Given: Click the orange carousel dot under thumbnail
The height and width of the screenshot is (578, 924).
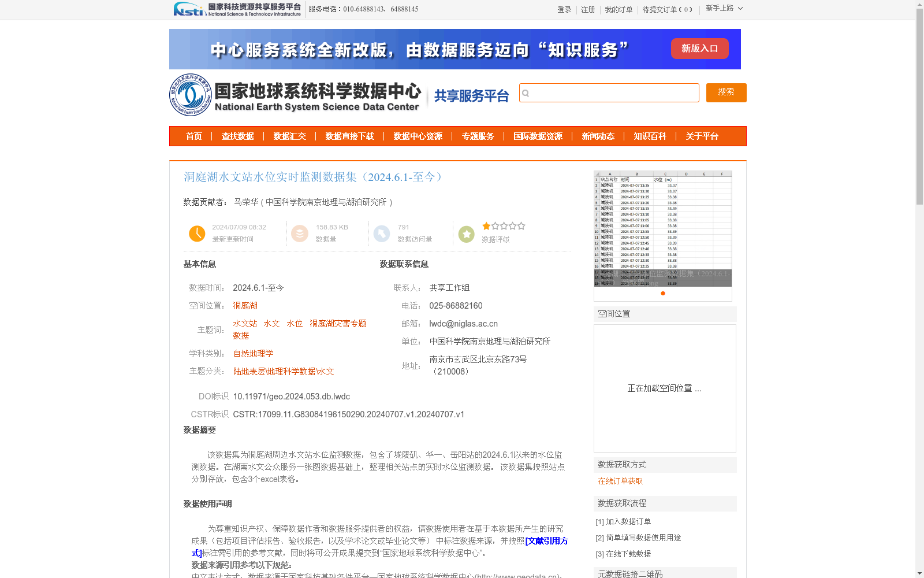Looking at the screenshot, I should 663,293.
